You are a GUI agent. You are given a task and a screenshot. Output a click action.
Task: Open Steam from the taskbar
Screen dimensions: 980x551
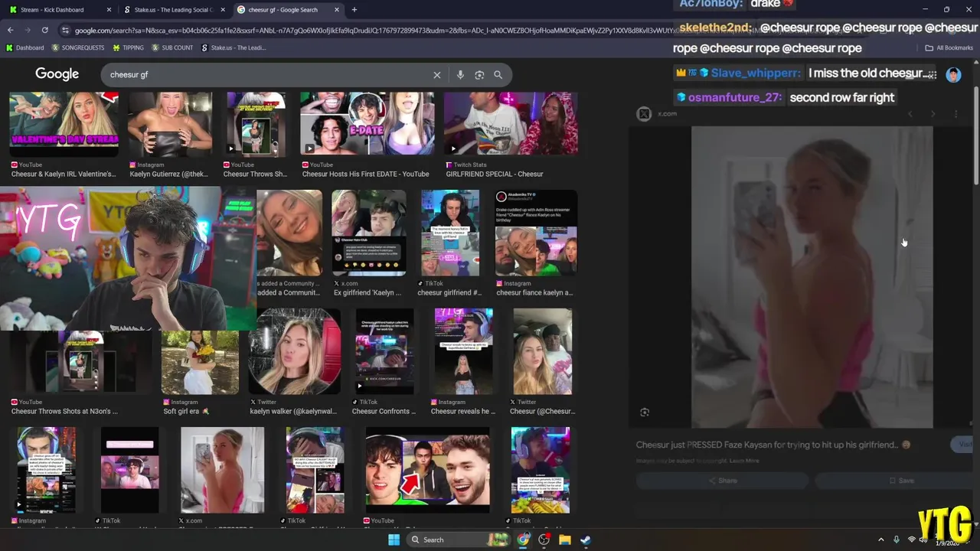point(585,540)
